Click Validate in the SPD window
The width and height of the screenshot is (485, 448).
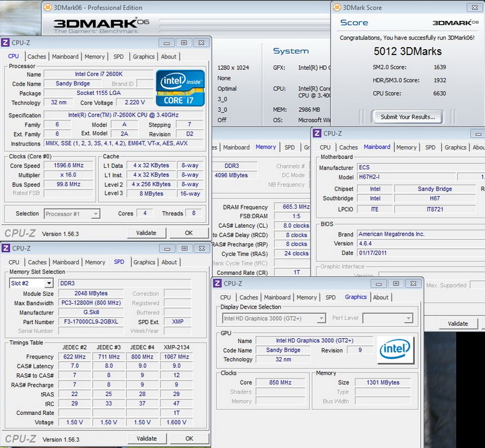146,438
